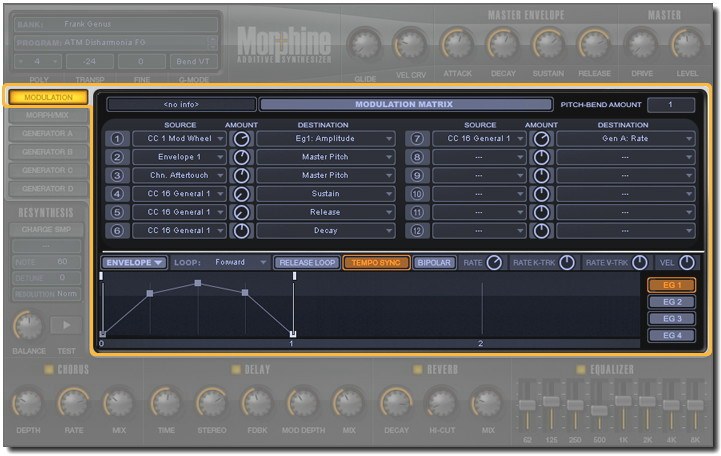Click the amount knob for slot 1
721x456 pixels.
(241, 139)
